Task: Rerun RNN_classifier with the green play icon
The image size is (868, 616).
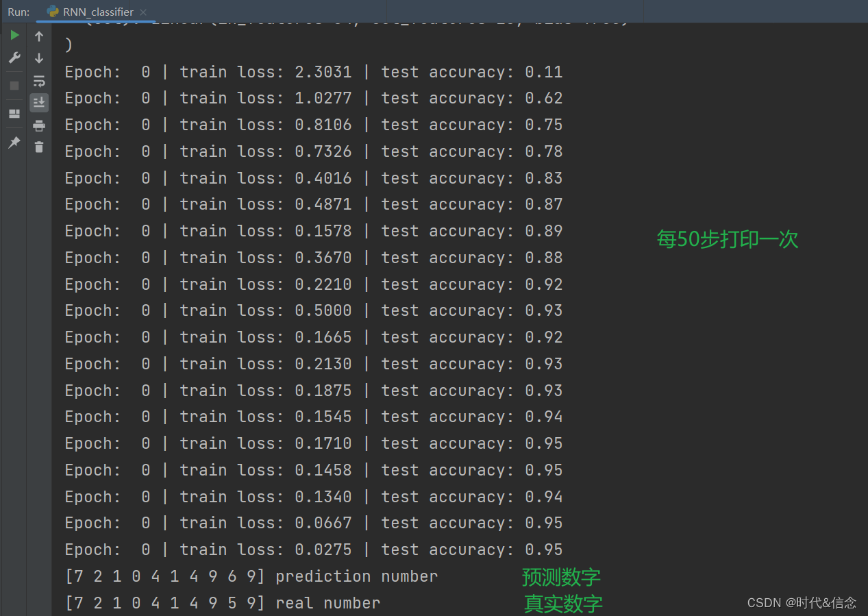Action: pyautogui.click(x=14, y=34)
